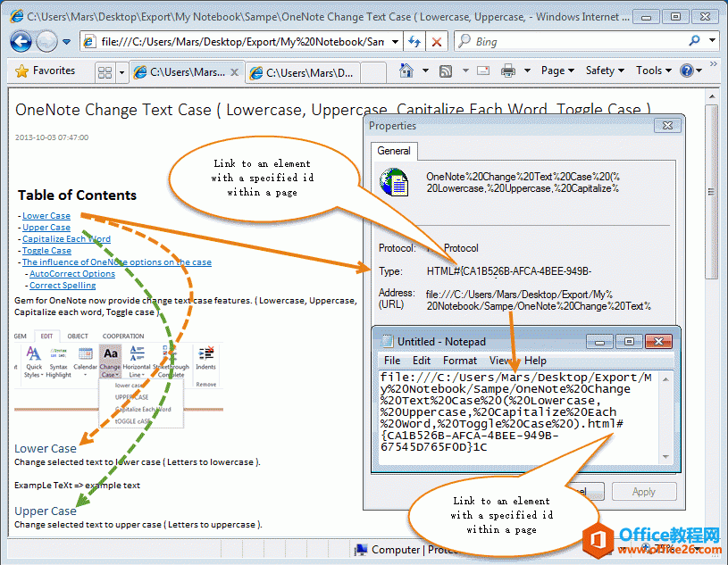Screen dimensions: 728x565
Task: Expand the Safety dropdown menu
Action: point(604,71)
